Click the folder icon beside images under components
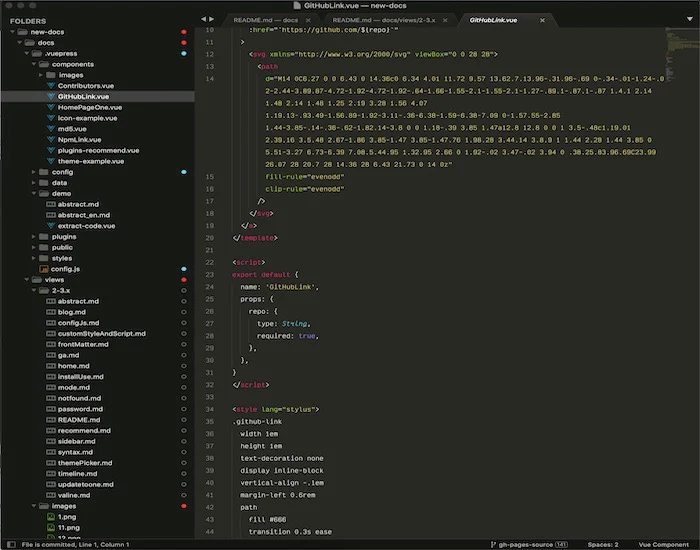Image resolution: width=700 pixels, height=550 pixels. click(51, 75)
